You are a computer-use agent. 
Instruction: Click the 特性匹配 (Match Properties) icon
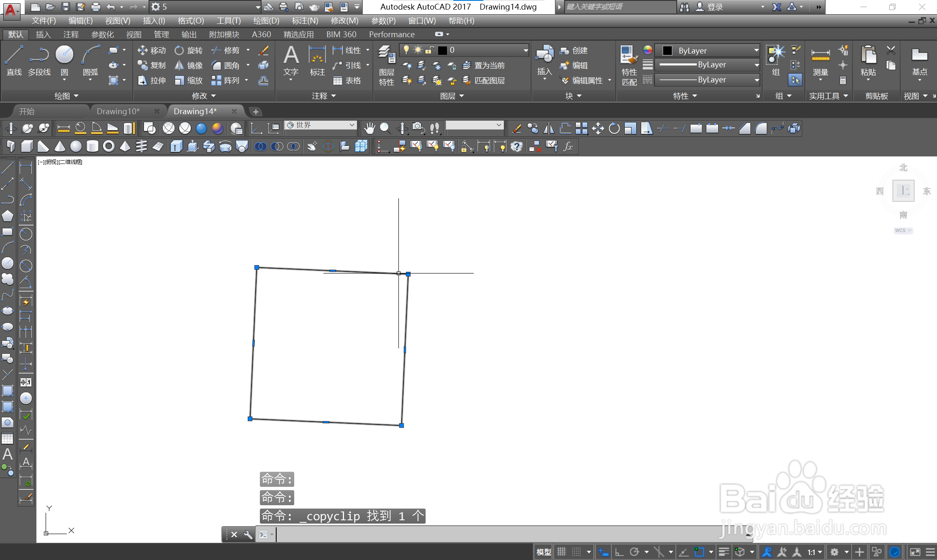click(629, 65)
